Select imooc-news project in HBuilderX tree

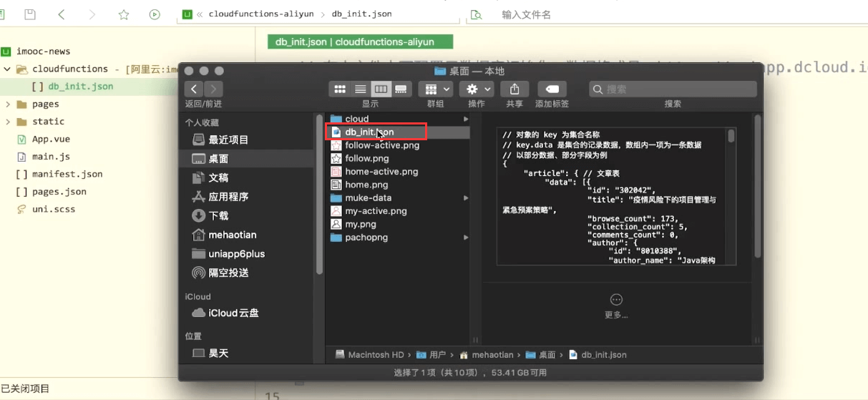click(44, 52)
